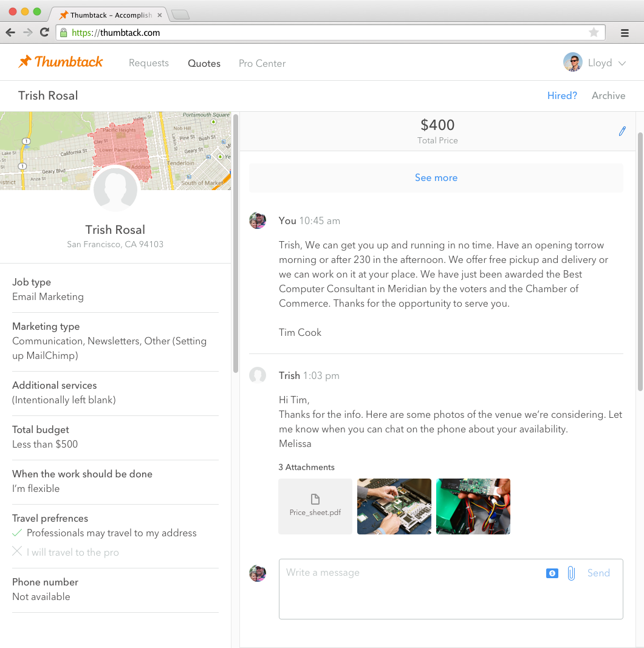Open Lloyd's profile avatar
The image size is (644, 648).
pos(572,63)
